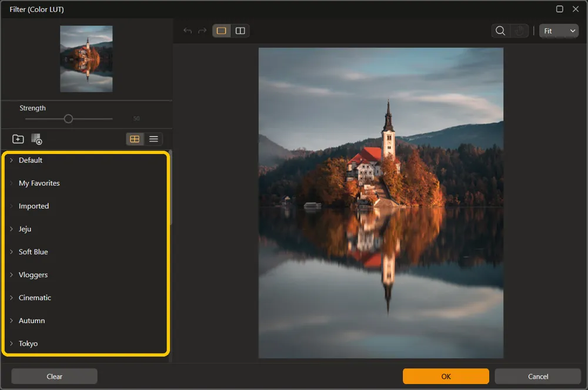
Task: Click the import LUT download icon
Action: coord(36,139)
